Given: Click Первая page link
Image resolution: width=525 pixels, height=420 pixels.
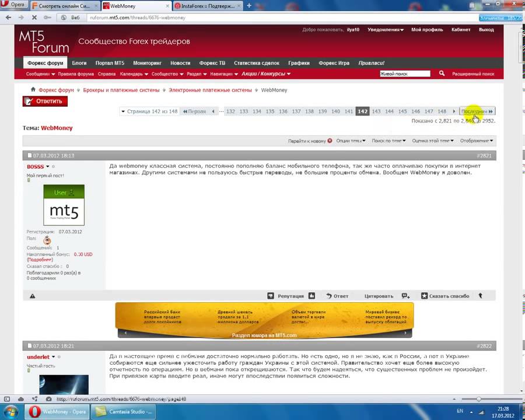Looking at the screenshot, I should click(194, 111).
